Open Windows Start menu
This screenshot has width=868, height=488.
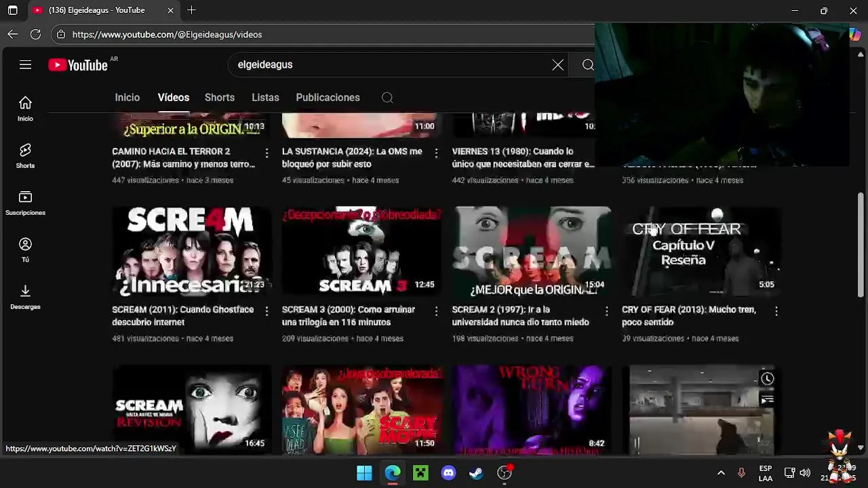click(364, 472)
